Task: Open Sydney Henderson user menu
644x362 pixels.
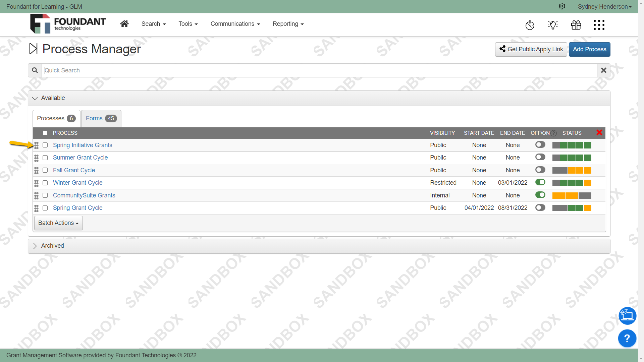Action: [604, 7]
